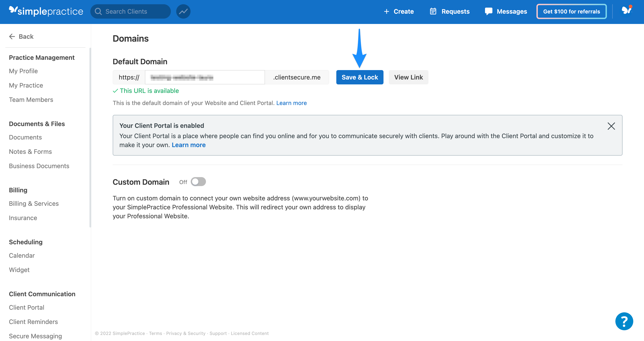Click the View Link button
The width and height of the screenshot is (644, 341).
[409, 77]
